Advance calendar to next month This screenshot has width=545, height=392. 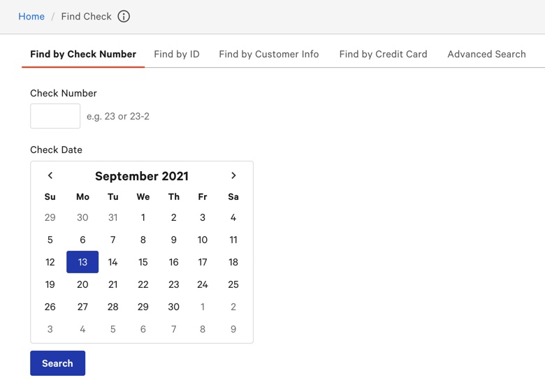pos(233,175)
